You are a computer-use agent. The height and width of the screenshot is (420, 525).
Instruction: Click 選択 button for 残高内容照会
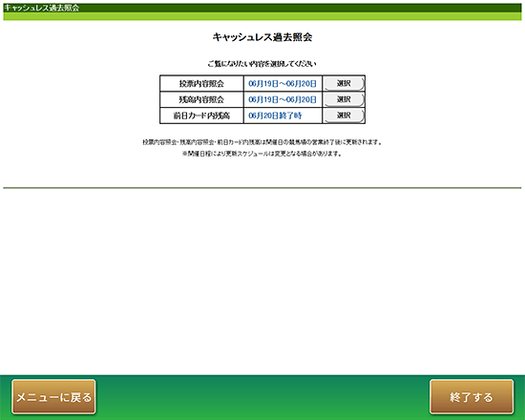(x=344, y=99)
